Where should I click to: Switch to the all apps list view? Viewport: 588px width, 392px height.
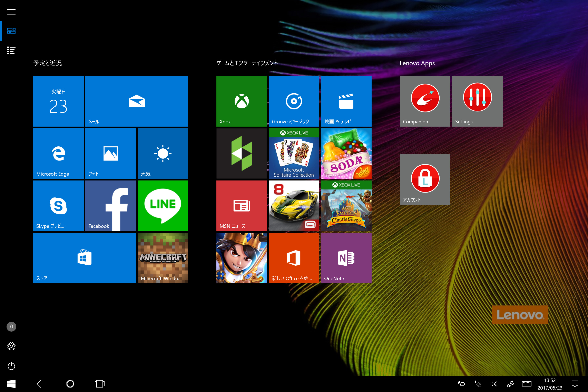pos(11,50)
